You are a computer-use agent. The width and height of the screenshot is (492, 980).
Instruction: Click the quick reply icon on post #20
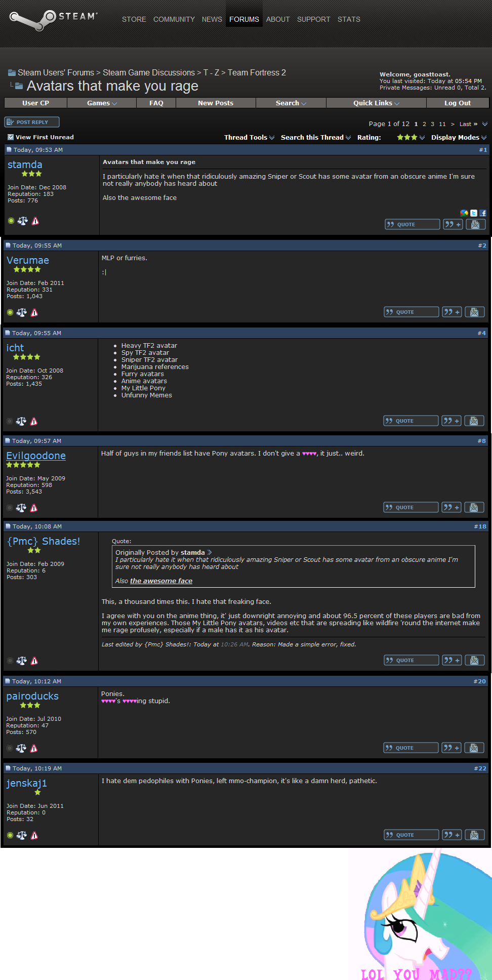tap(474, 748)
